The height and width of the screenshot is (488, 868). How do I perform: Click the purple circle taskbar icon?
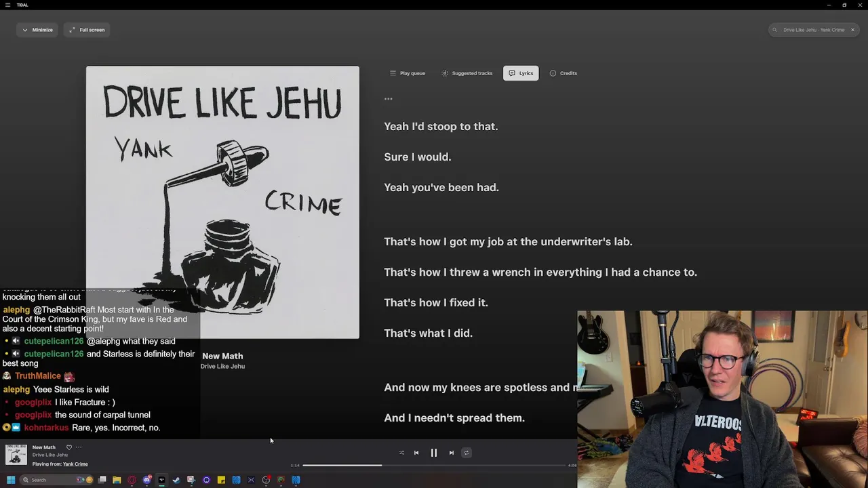(206, 480)
